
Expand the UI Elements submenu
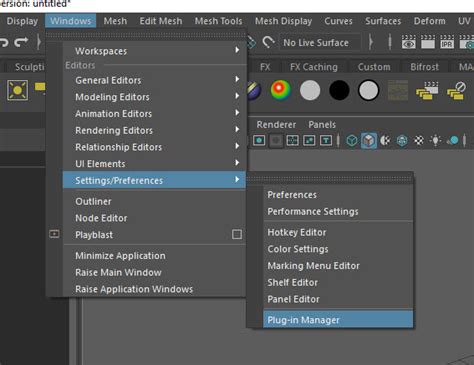[154, 164]
